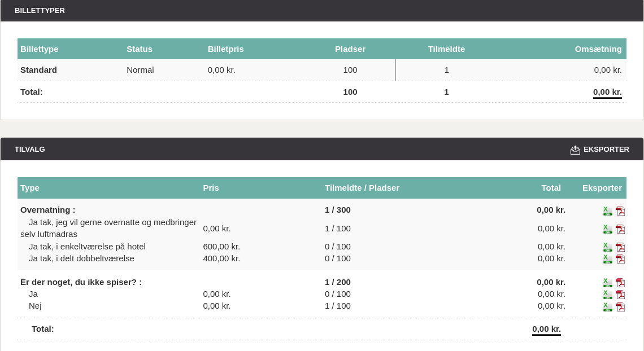Click the Tilmeldte / Pladser column header

click(x=362, y=188)
